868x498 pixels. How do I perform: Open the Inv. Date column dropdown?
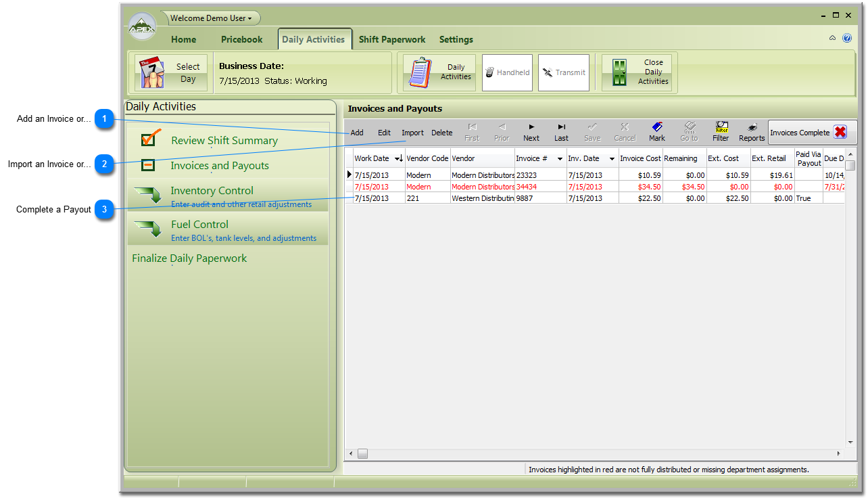[x=611, y=158]
